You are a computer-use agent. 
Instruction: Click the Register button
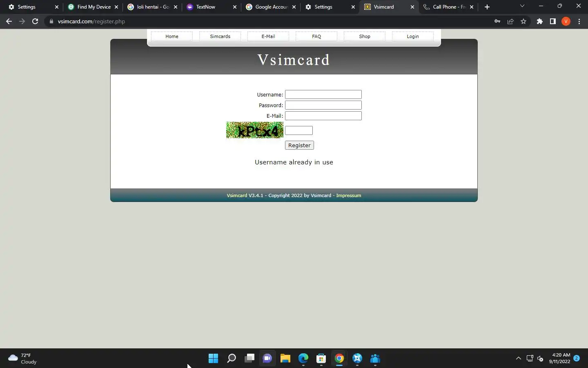[x=299, y=145]
